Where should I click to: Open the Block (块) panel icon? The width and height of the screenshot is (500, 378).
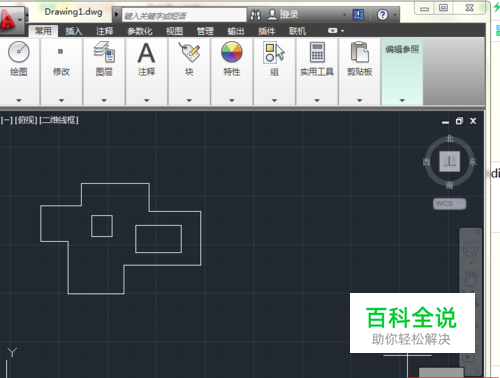pos(189,52)
